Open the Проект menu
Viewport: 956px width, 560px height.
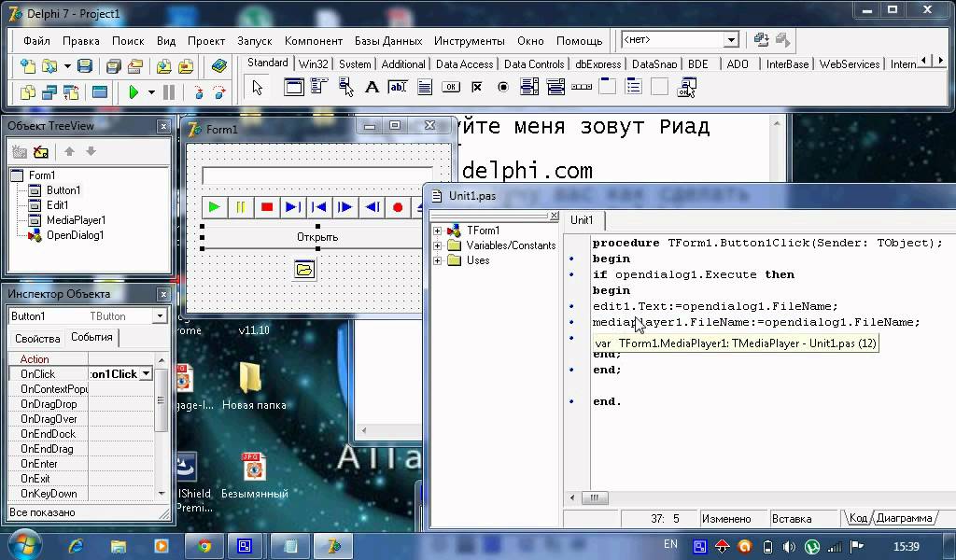click(206, 41)
